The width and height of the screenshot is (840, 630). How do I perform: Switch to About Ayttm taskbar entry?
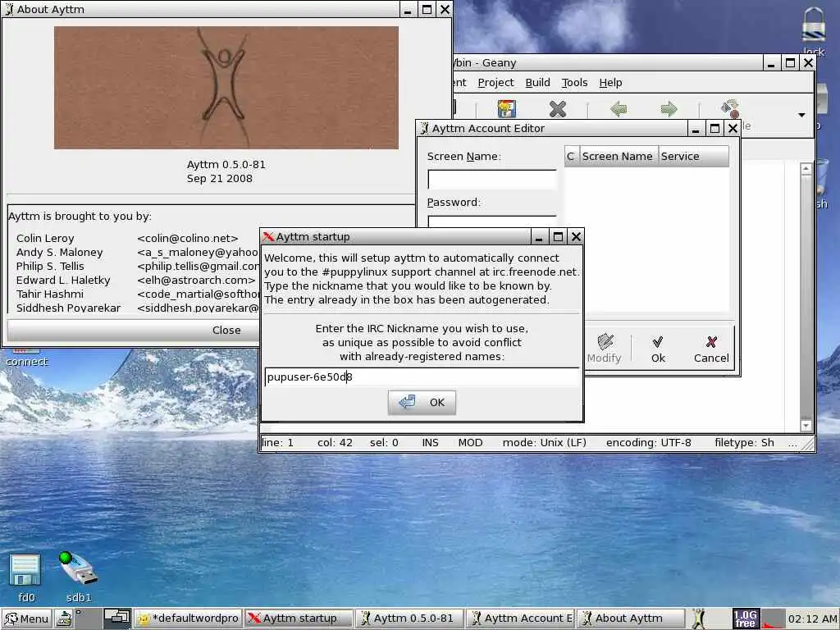631,619
